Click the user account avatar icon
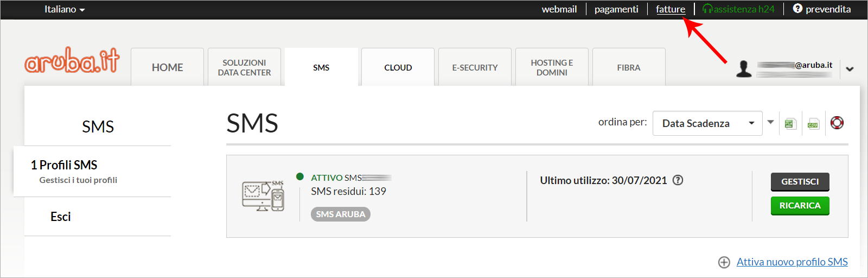This screenshot has width=868, height=278. pyautogui.click(x=744, y=69)
